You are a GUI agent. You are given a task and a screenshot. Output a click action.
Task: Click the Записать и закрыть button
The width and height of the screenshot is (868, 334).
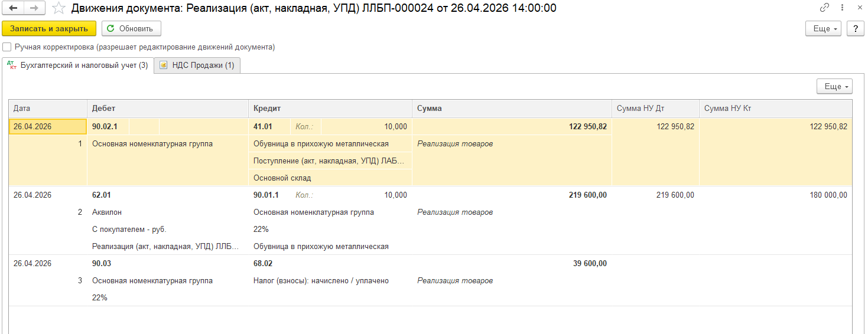tap(49, 28)
